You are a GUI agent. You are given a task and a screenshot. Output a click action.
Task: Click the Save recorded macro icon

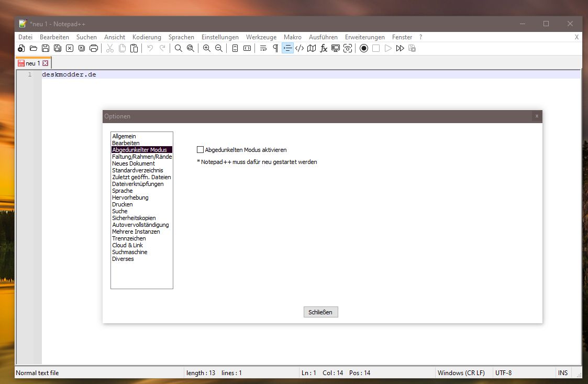412,48
